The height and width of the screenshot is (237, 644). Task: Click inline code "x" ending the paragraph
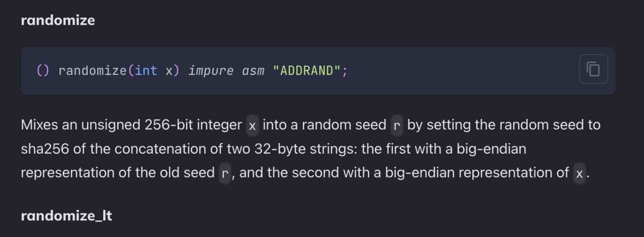[580, 173]
